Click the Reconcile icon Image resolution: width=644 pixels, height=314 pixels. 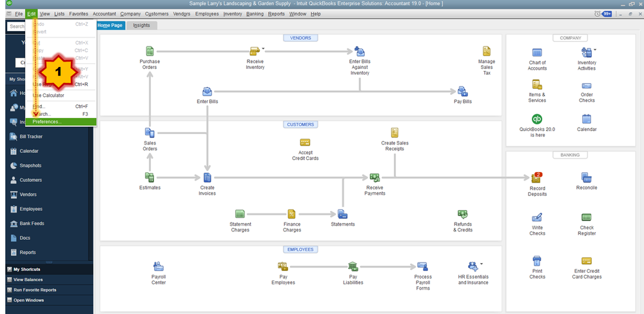pyautogui.click(x=587, y=177)
